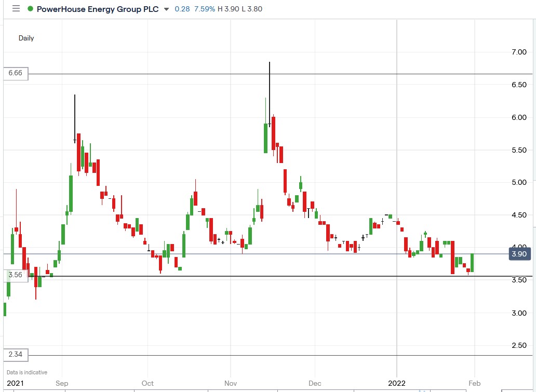536x392 pixels.
Task: Select the 2022 axis label
Action: 397,383
